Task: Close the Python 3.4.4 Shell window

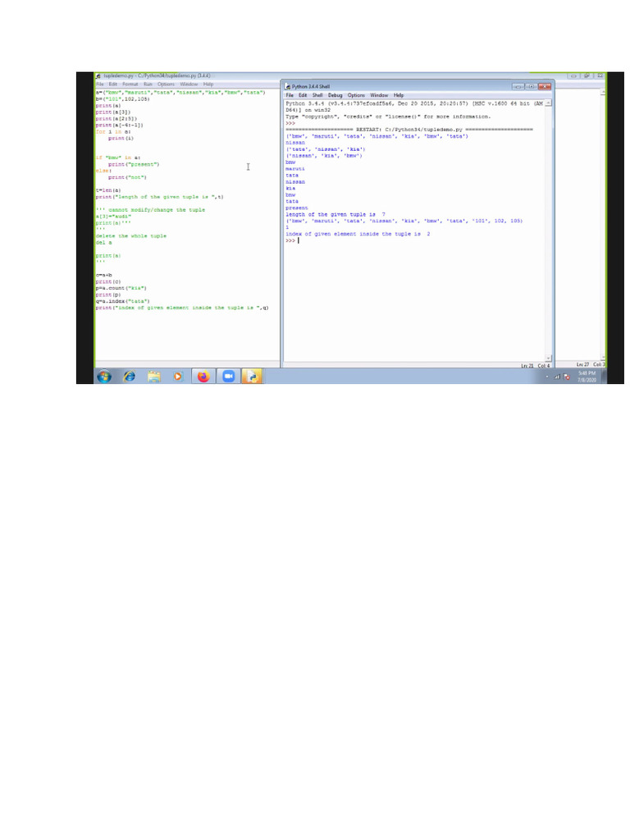Action: pos(545,86)
